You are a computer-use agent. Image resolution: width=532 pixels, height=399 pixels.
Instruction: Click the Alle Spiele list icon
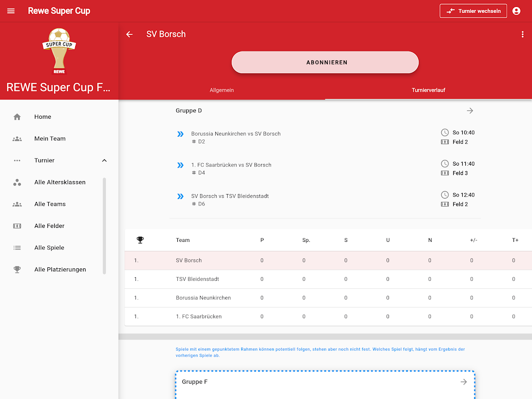pyautogui.click(x=17, y=248)
